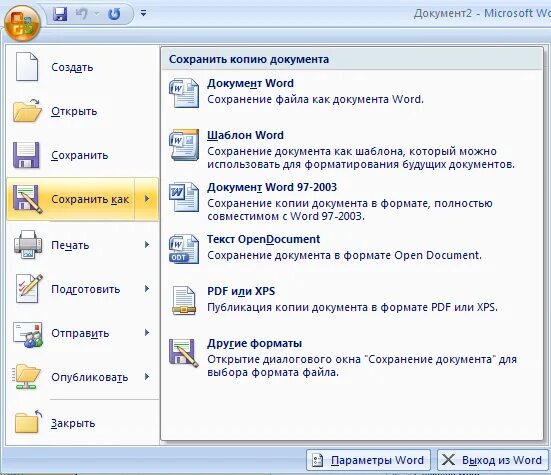Click the Save floppy icon in quick access toolbar
Screen dimensions: 551x475
60,14
